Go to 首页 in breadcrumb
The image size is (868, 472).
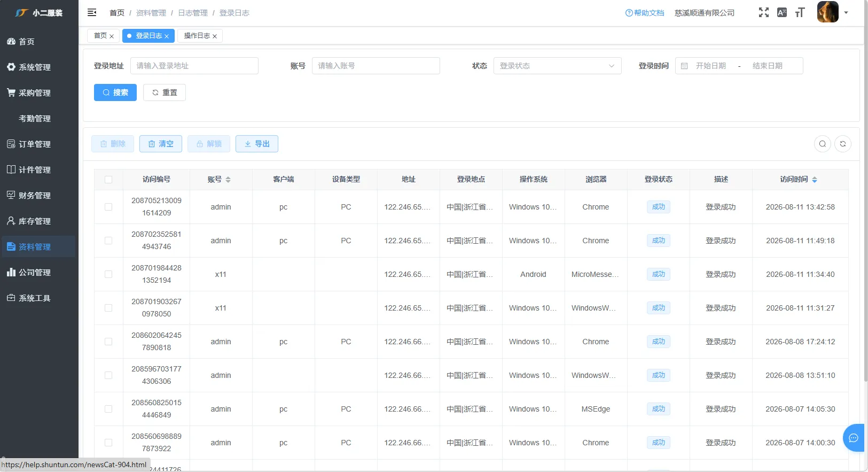coord(117,13)
